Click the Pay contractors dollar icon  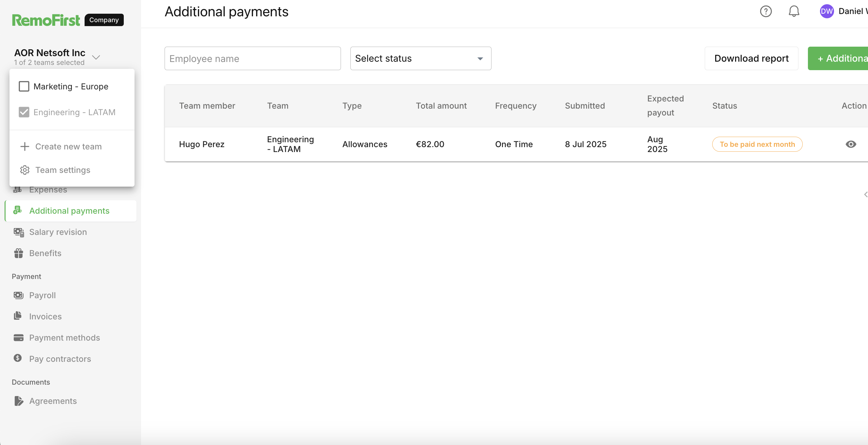(18, 358)
